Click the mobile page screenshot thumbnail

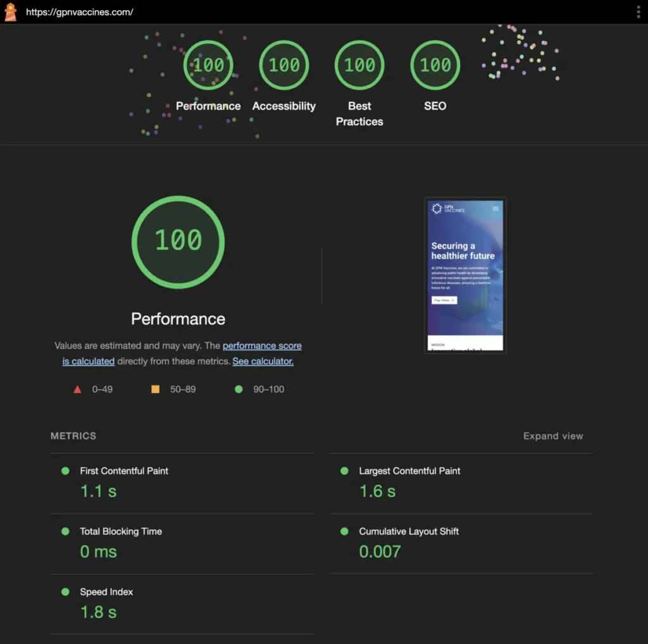[x=465, y=275]
